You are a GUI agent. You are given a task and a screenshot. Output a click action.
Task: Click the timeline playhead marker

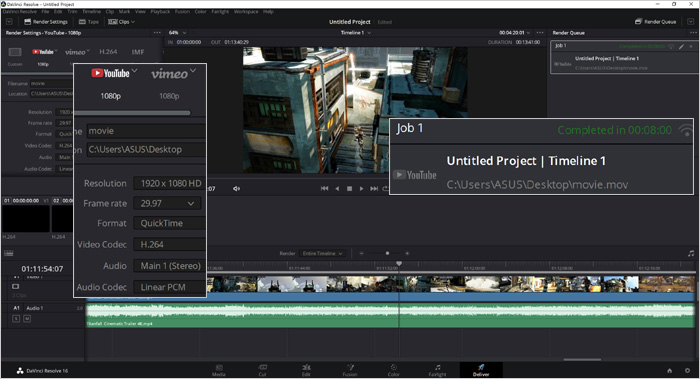pyautogui.click(x=399, y=264)
